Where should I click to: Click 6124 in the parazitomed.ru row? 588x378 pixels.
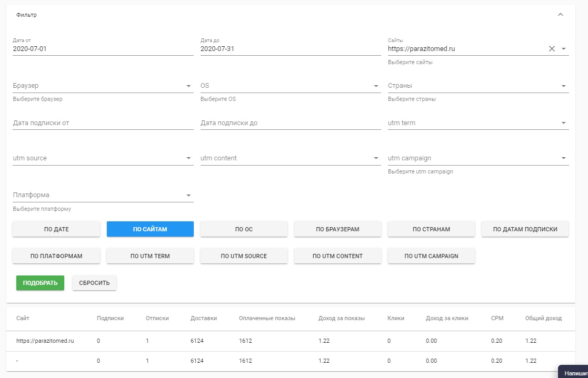[x=197, y=341]
